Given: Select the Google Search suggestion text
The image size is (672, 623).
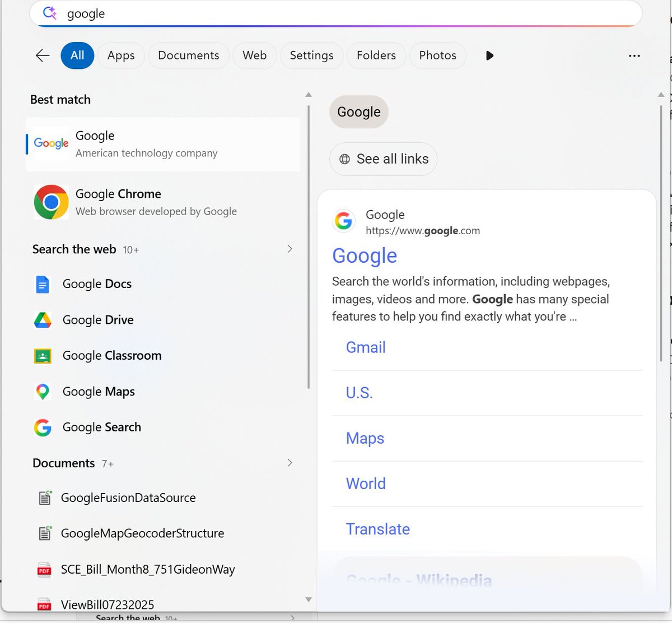Looking at the screenshot, I should [102, 427].
